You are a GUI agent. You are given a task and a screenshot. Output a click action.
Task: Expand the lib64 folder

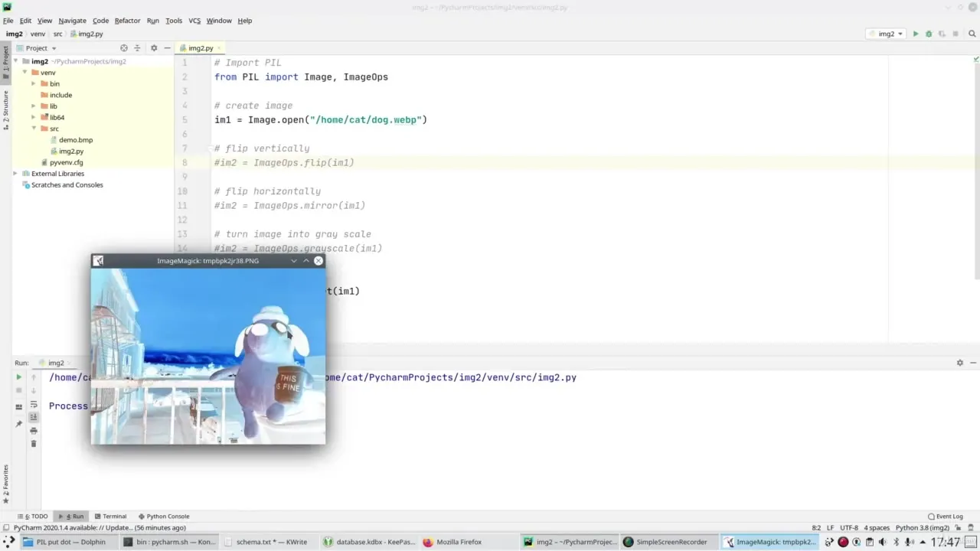(x=34, y=117)
